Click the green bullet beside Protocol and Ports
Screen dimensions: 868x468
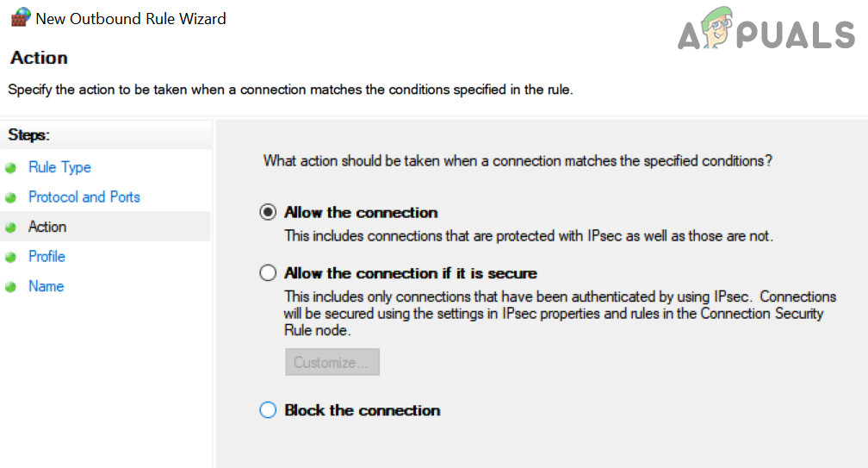(11, 198)
